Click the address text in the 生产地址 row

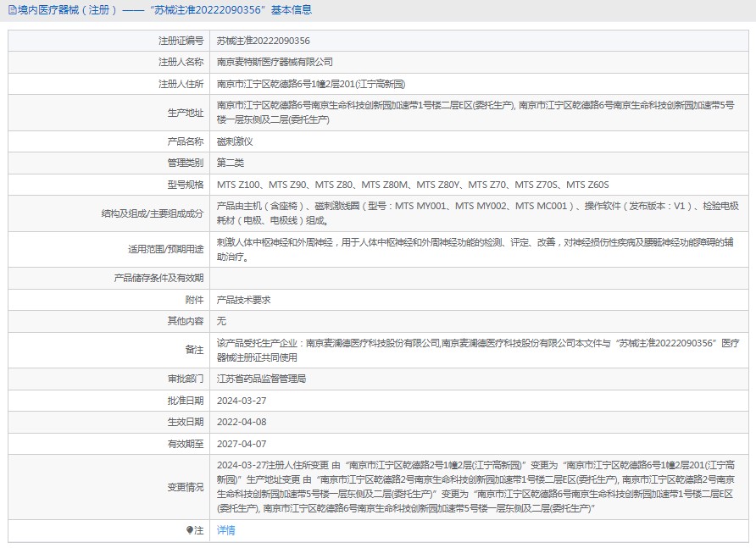coord(475,113)
